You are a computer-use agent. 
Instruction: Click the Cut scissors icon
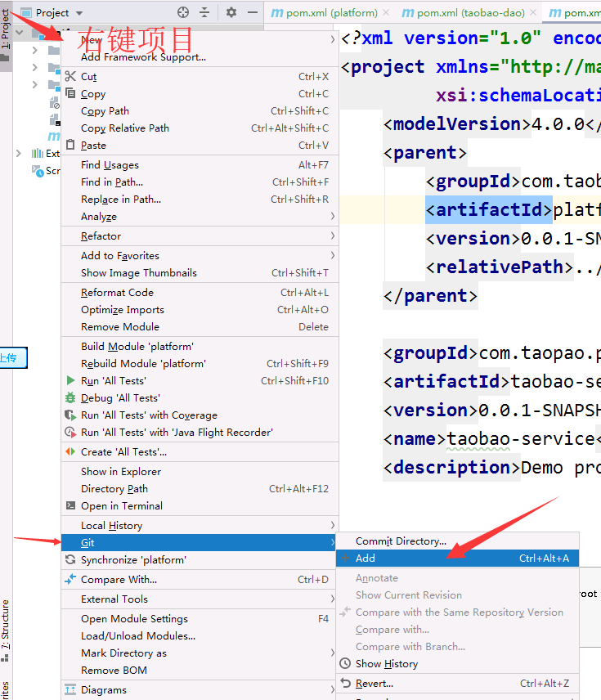(x=70, y=76)
